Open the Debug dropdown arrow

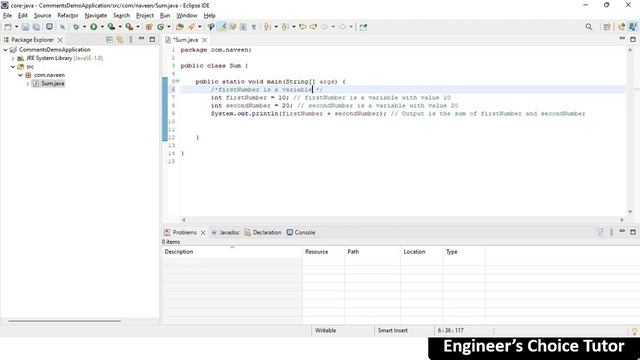[x=84, y=27]
